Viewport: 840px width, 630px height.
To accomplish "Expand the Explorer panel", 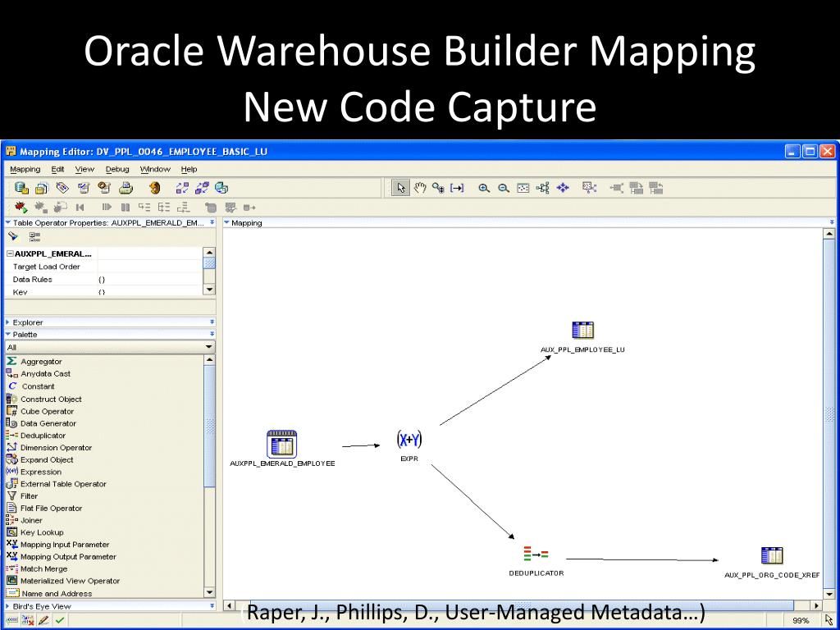I will coord(8,322).
